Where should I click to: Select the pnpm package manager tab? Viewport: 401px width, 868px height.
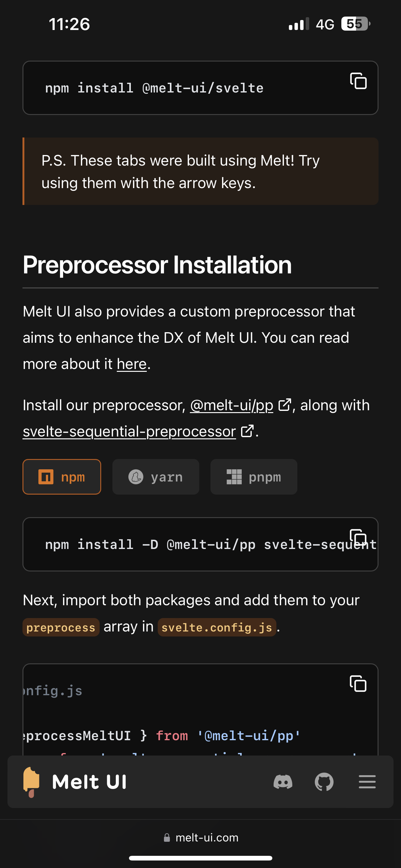pyautogui.click(x=254, y=477)
